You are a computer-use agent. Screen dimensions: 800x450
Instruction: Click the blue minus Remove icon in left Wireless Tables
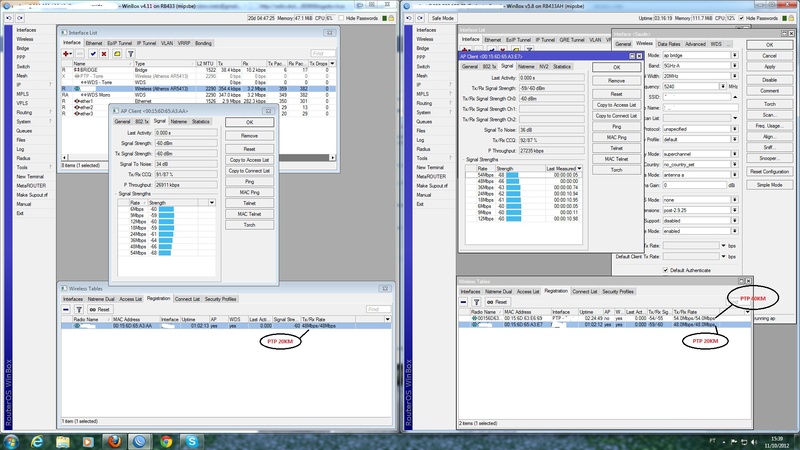(66, 309)
